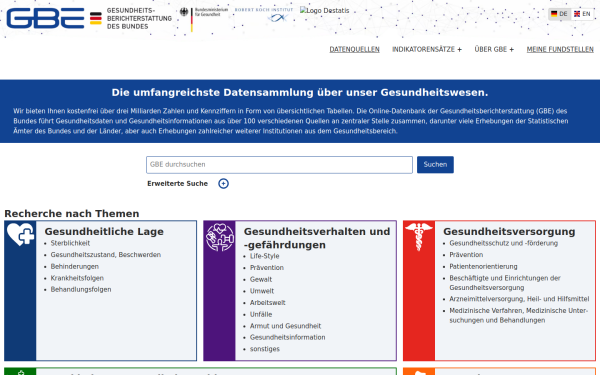The width and height of the screenshot is (600, 375).
Task: Open the Gesundheitliche Lage heading
Action: pyautogui.click(x=104, y=232)
